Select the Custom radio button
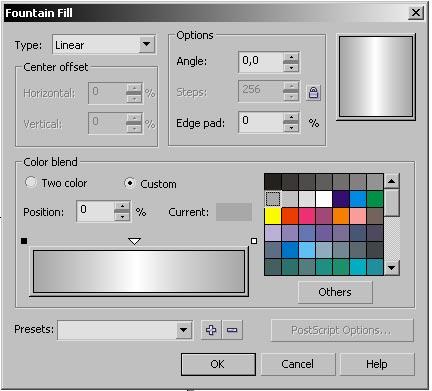The image size is (432, 391). 130,183
